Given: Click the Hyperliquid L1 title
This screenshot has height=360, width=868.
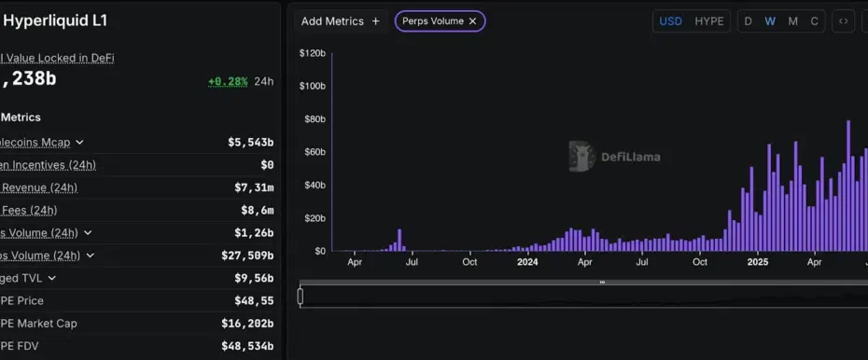Looking at the screenshot, I should [55, 21].
